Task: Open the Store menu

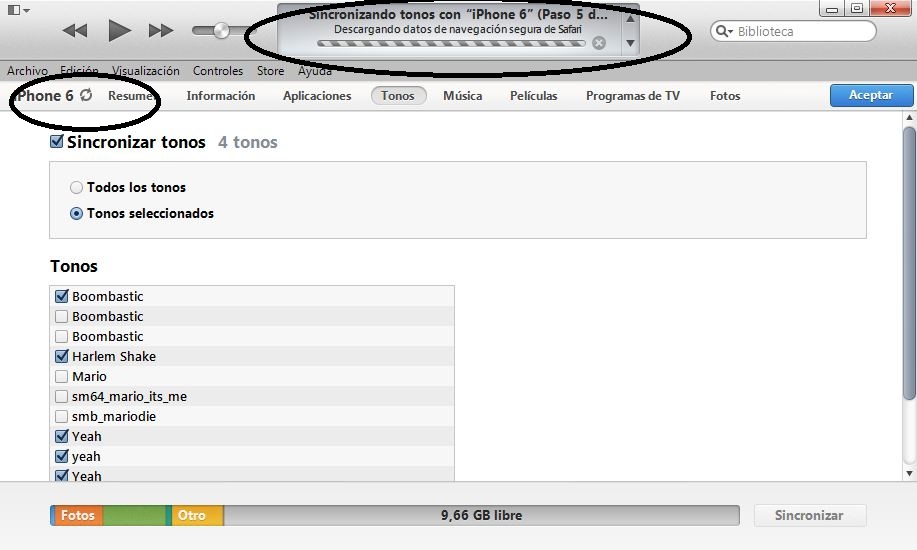Action: 270,71
